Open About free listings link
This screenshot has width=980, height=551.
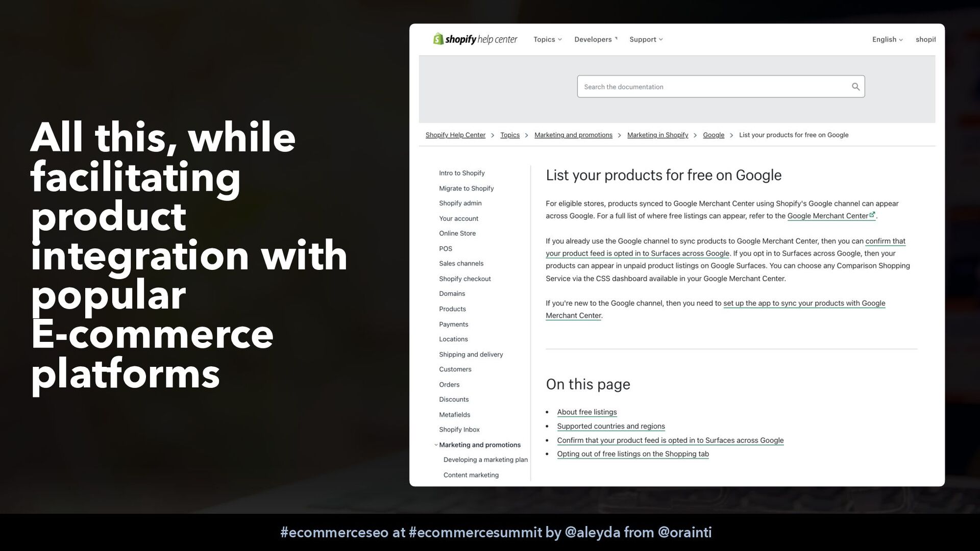[x=586, y=412]
